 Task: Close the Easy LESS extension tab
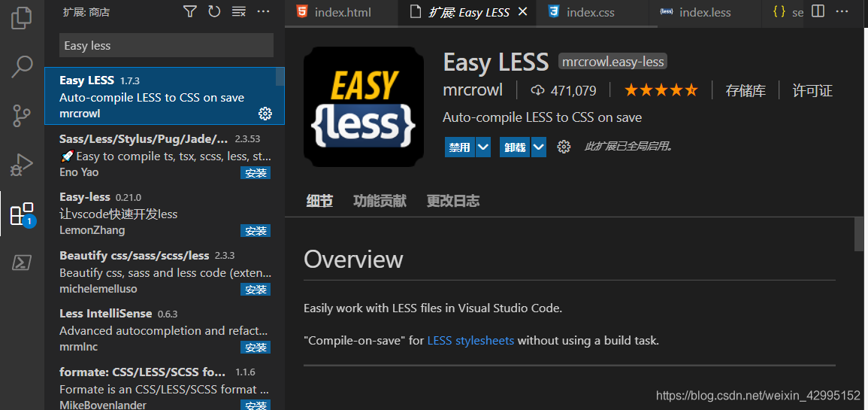[522, 11]
